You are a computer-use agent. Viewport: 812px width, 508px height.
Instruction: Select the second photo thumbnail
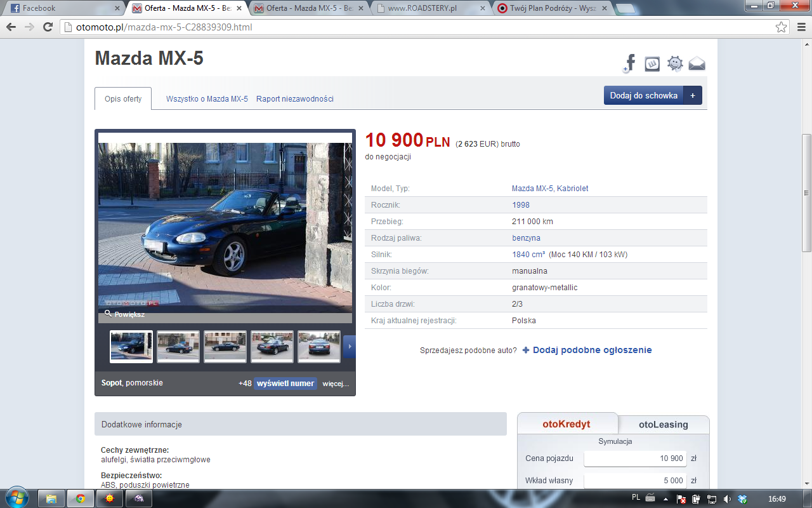[x=178, y=347]
